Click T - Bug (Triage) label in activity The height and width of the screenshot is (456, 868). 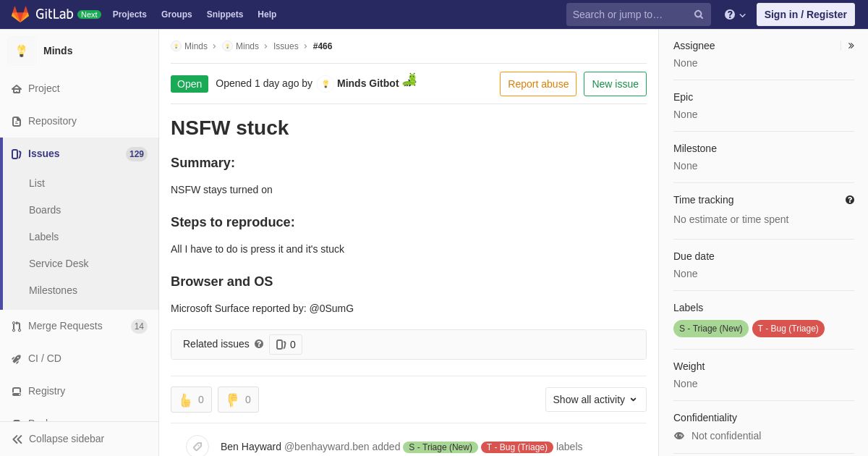coord(517,447)
